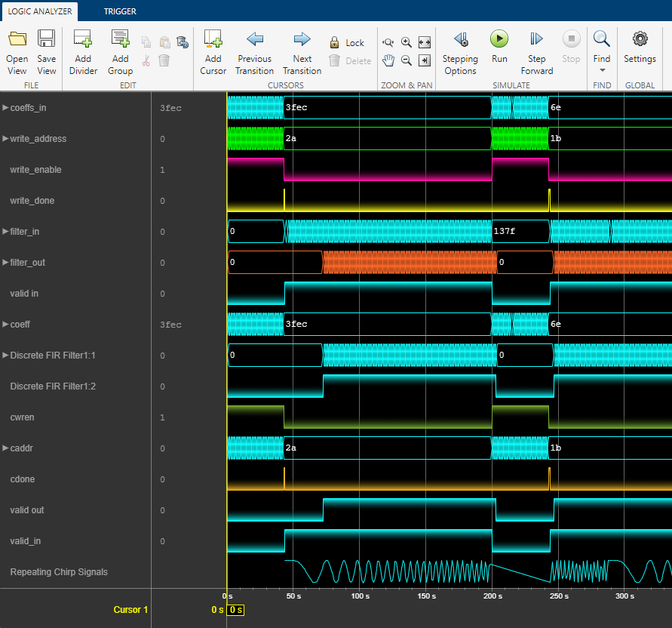This screenshot has width=672, height=628.
Task: Jump to the next transition
Action: coord(302,39)
